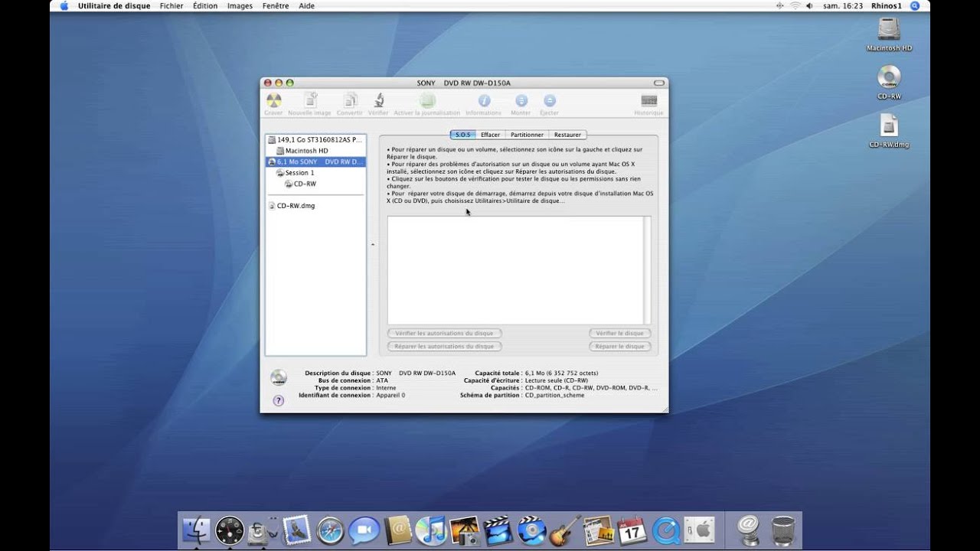The width and height of the screenshot is (980, 551).
Task: Click Vérifier les autorisations du disque button
Action: tap(445, 334)
